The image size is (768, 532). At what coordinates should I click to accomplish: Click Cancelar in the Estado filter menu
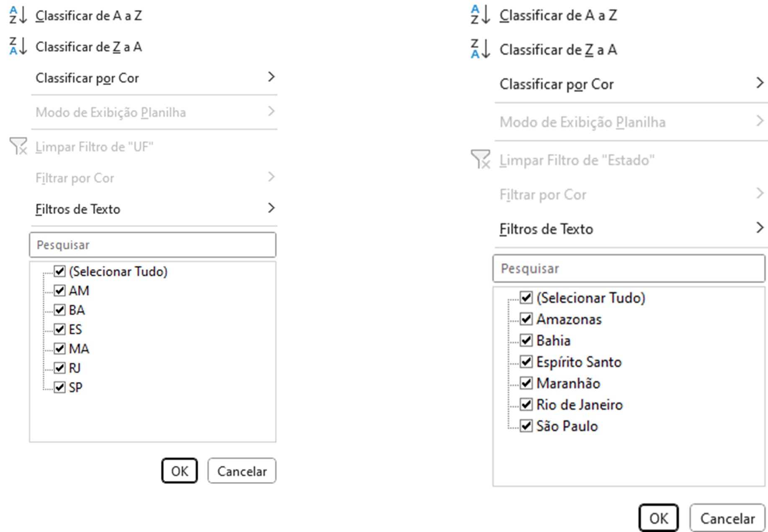(727, 518)
